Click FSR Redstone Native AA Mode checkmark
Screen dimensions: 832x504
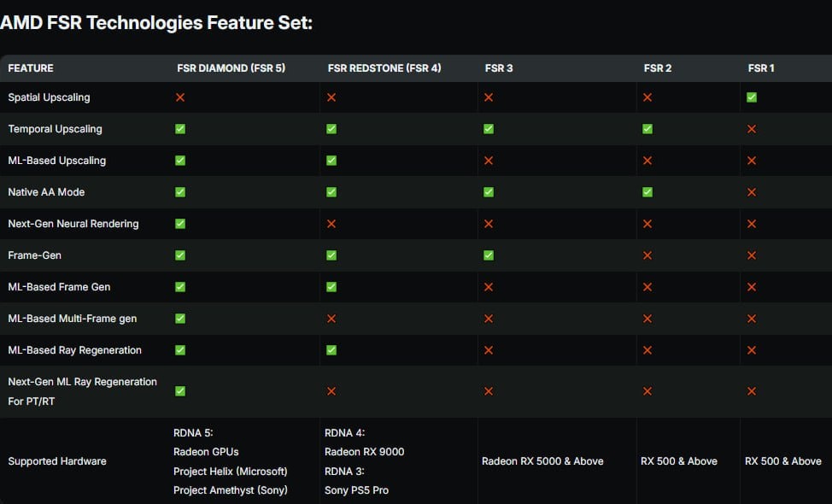331,192
